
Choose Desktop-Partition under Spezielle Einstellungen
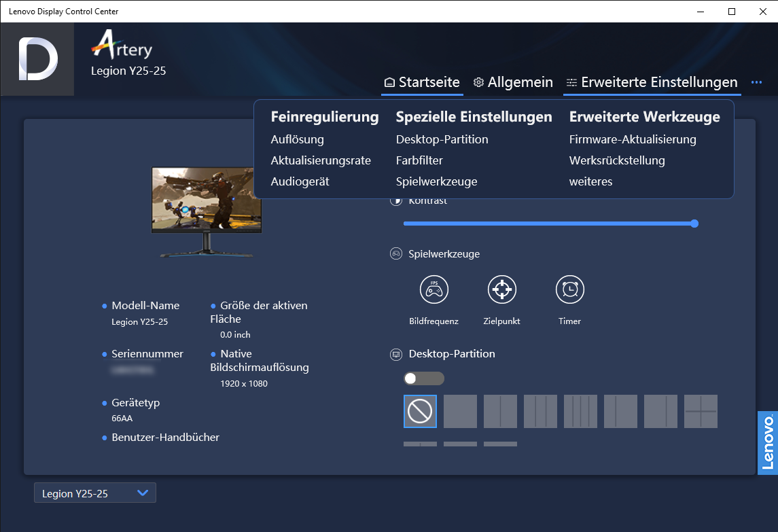[x=442, y=139]
